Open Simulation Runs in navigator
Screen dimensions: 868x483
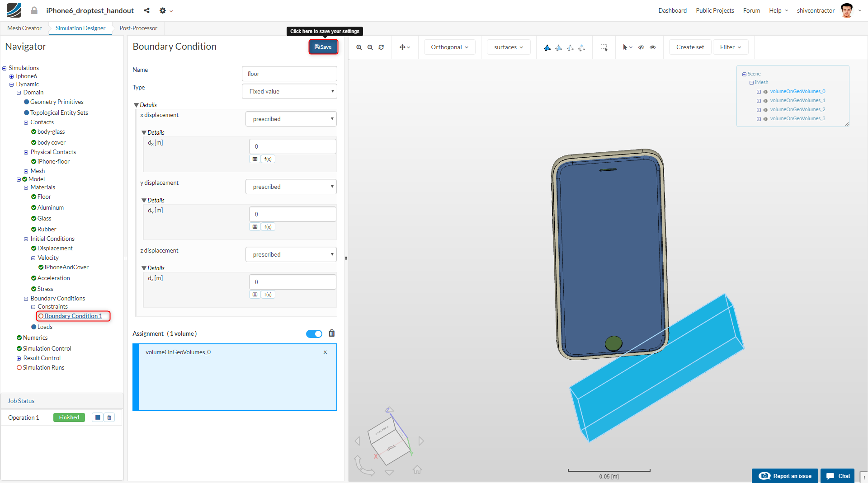[x=43, y=368]
